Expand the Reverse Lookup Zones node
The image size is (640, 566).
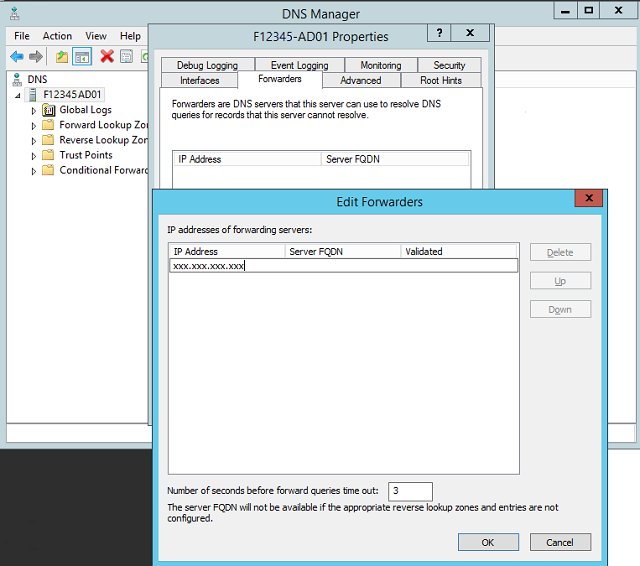click(33, 141)
